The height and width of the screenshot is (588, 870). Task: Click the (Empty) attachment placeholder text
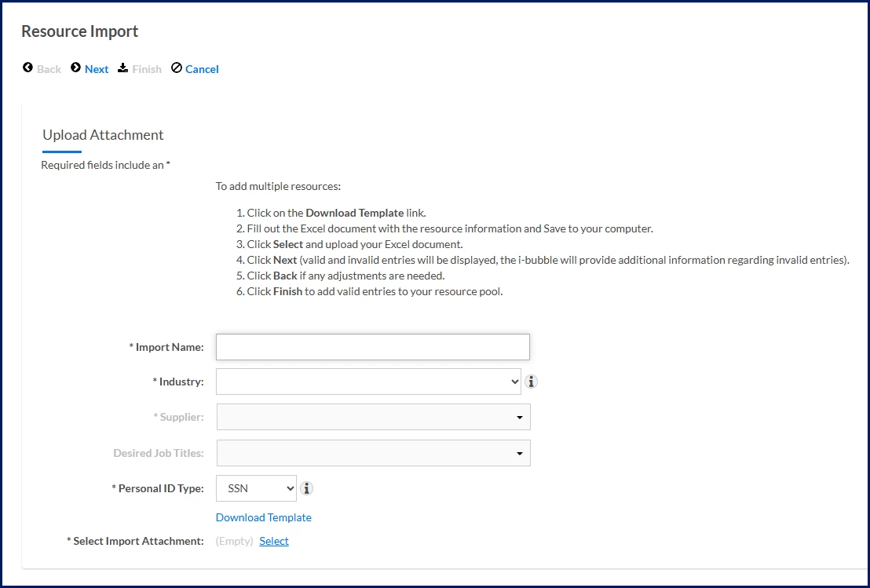(x=234, y=541)
